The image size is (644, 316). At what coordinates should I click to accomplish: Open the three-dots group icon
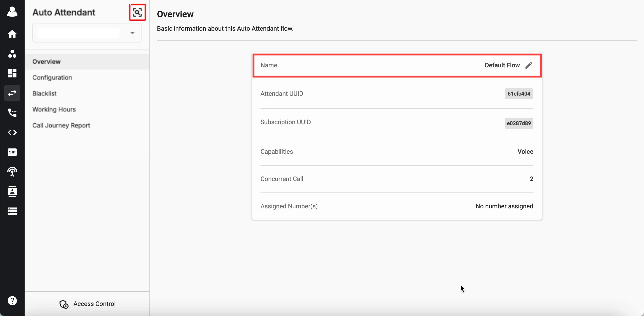pos(12,53)
